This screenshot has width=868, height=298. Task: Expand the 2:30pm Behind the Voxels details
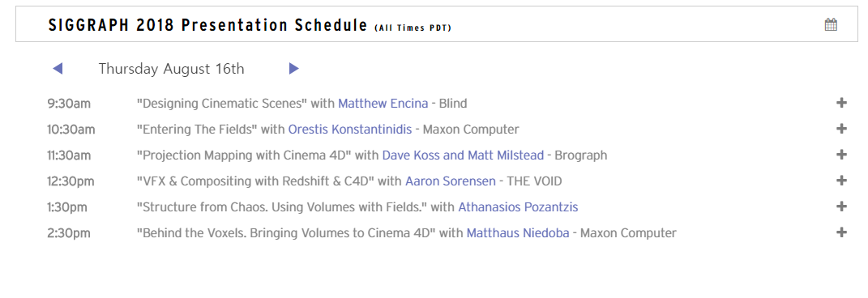[841, 232]
